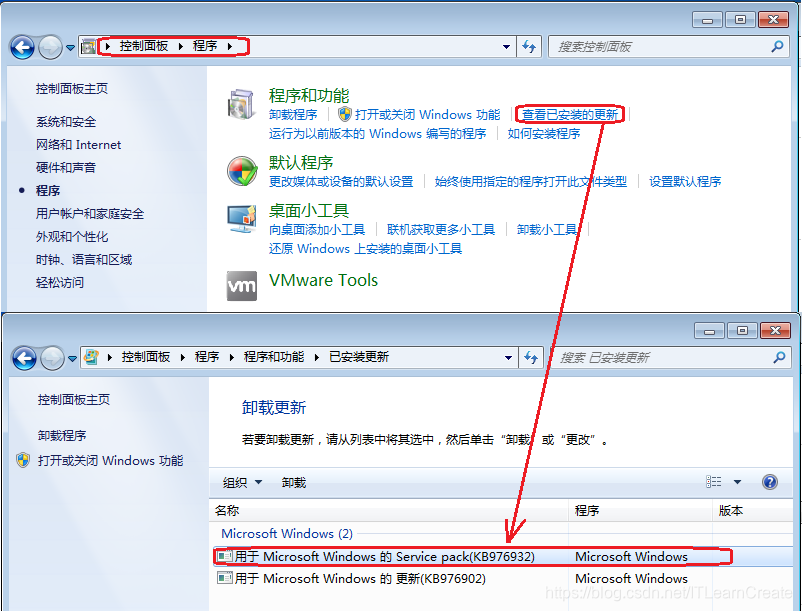This screenshot has width=802, height=611.
Task: Click the blue Help question-mark icon
Action: tap(769, 482)
